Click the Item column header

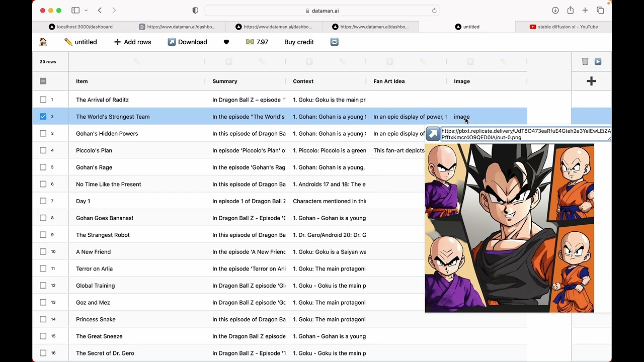coord(136,81)
